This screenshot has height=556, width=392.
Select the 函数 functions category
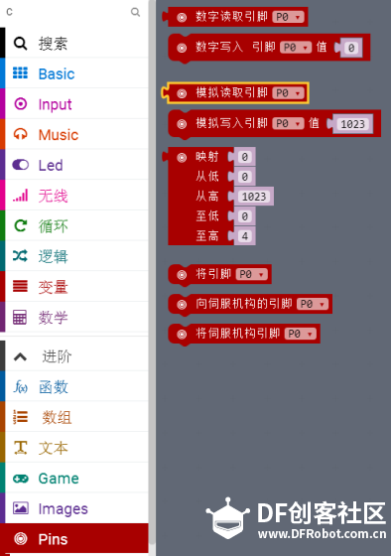tap(74, 387)
